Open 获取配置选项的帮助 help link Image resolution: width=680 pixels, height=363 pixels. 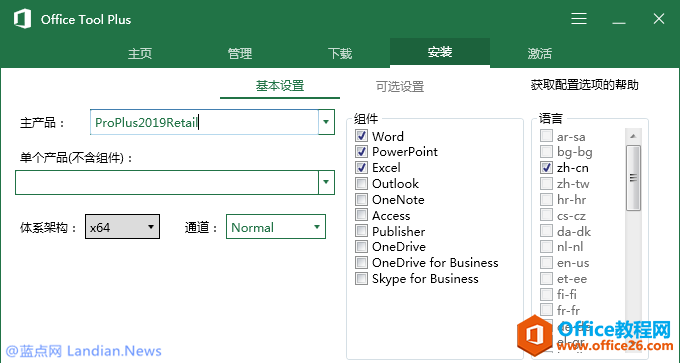coord(585,85)
